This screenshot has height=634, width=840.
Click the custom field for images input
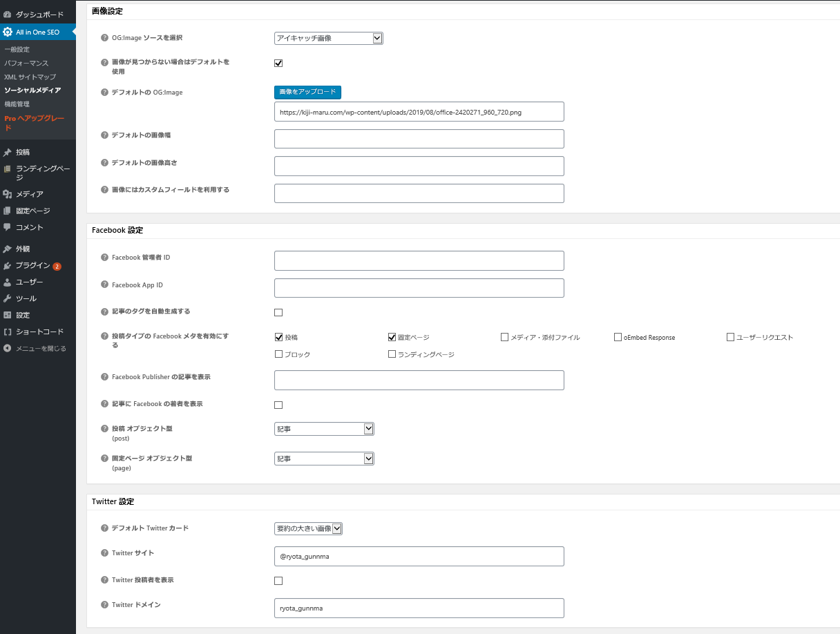tap(419, 193)
